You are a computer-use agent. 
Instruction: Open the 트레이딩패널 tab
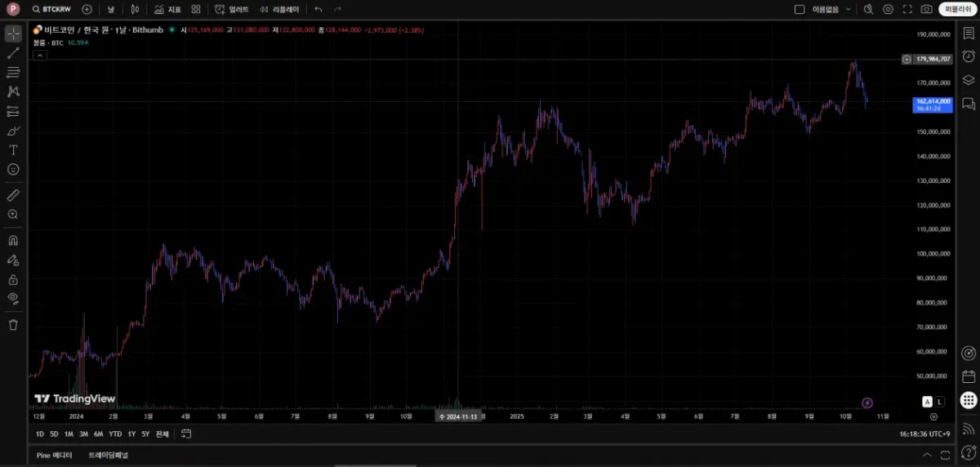[108, 455]
